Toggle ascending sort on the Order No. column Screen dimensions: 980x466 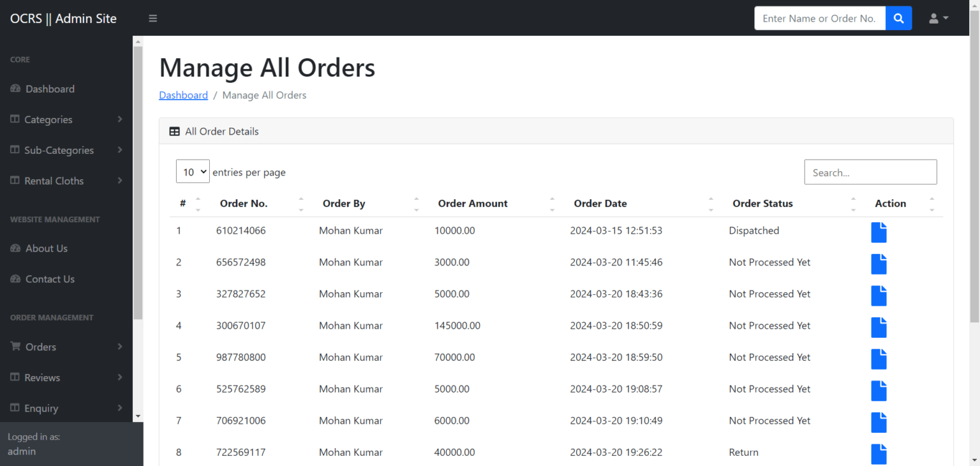301,199
